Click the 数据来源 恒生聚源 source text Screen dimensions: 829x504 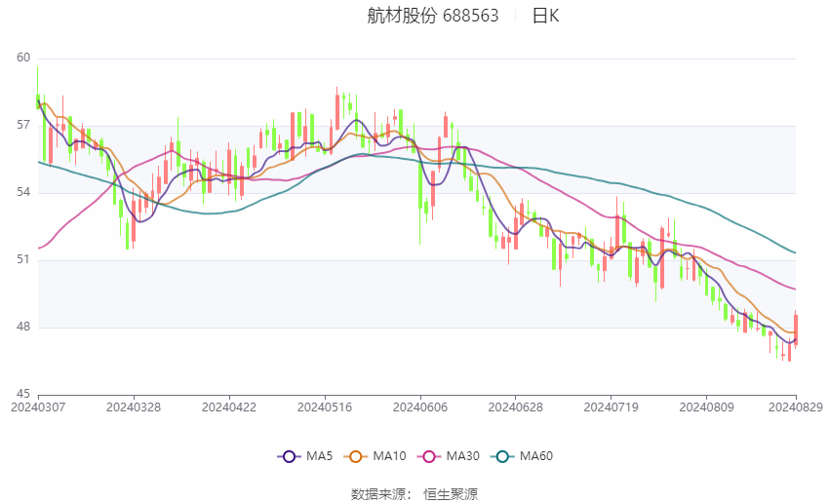point(414,494)
